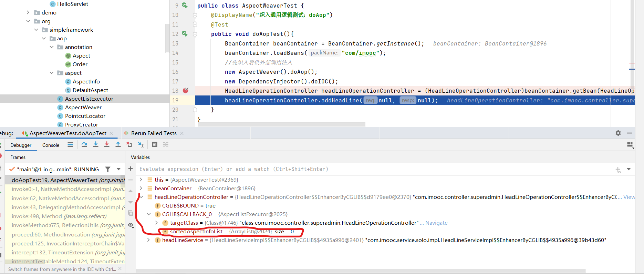The height and width of the screenshot is (274, 644).
Task: Click the show watches eye icon
Action: (131, 225)
